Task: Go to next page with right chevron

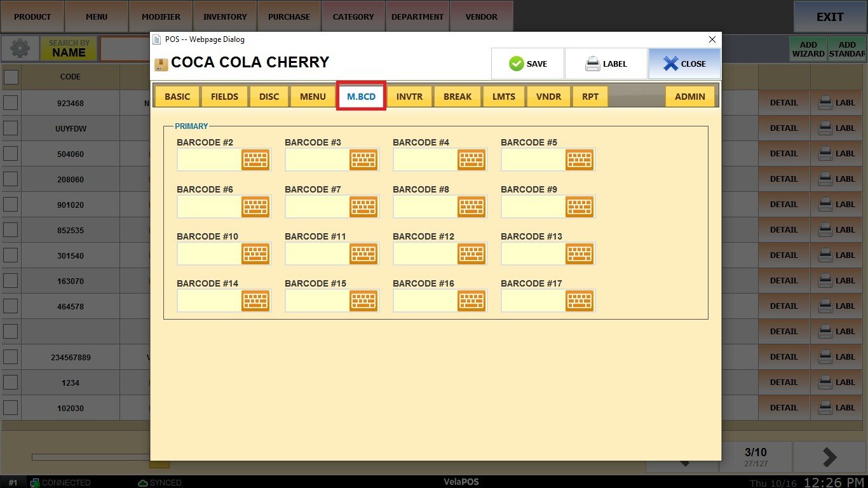Action: click(x=829, y=457)
